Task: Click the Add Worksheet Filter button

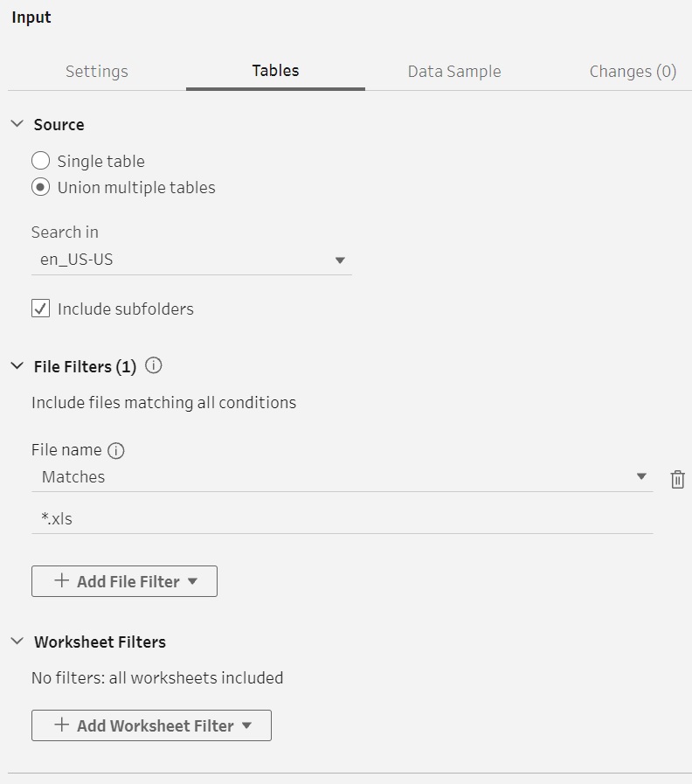Action: point(151,725)
